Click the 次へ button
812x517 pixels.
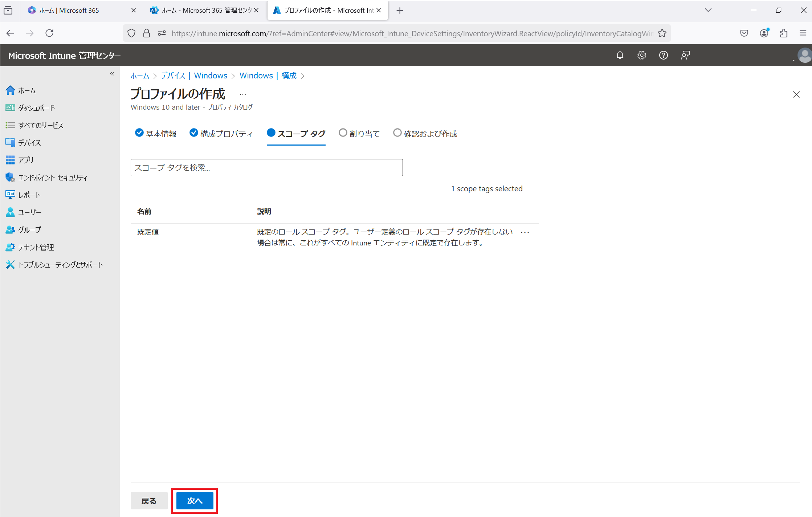click(x=195, y=501)
